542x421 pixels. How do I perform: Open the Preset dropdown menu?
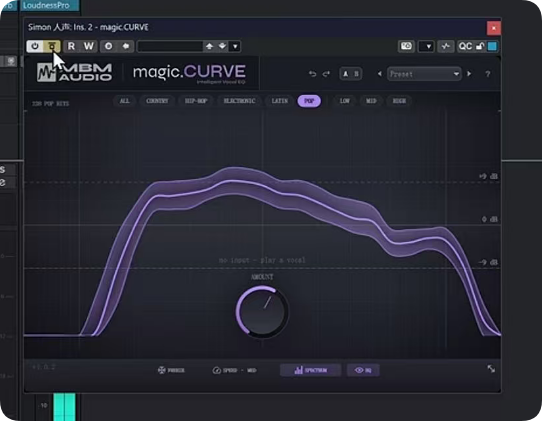[424, 74]
